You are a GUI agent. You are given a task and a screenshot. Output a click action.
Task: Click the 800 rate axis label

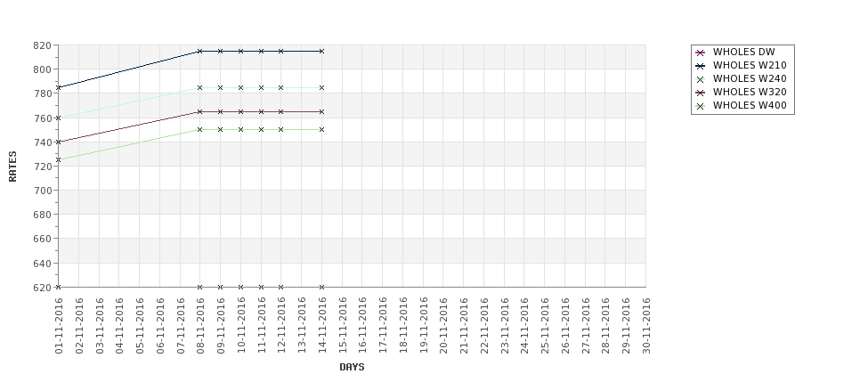tap(43, 69)
